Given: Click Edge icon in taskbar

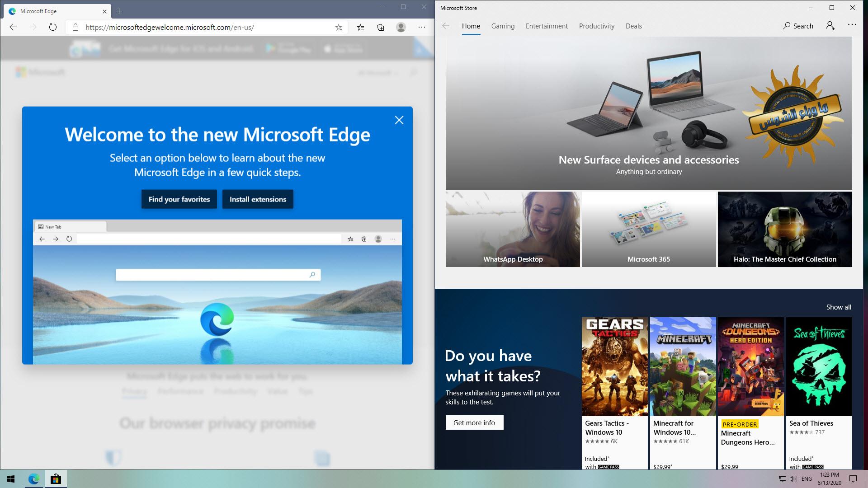Looking at the screenshot, I should 34,479.
